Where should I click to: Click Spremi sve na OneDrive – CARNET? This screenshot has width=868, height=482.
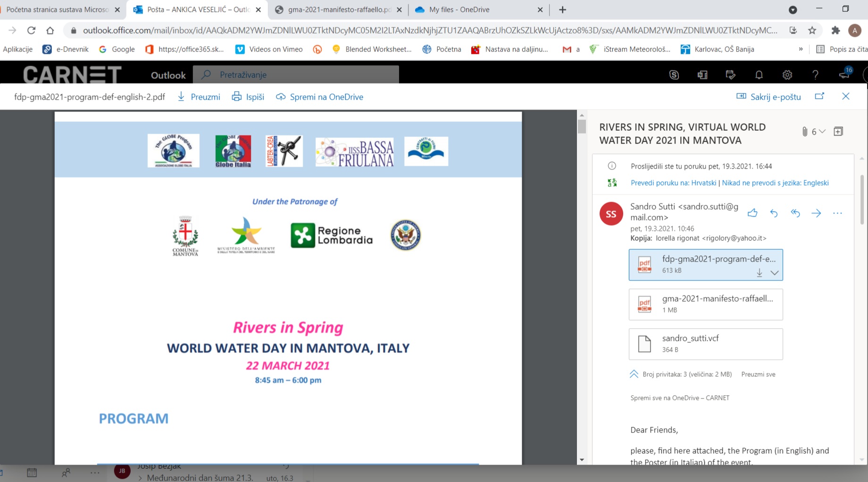point(680,397)
